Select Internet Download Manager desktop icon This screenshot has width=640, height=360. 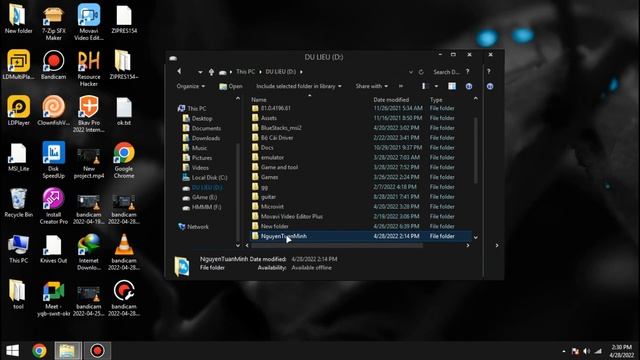[89, 252]
